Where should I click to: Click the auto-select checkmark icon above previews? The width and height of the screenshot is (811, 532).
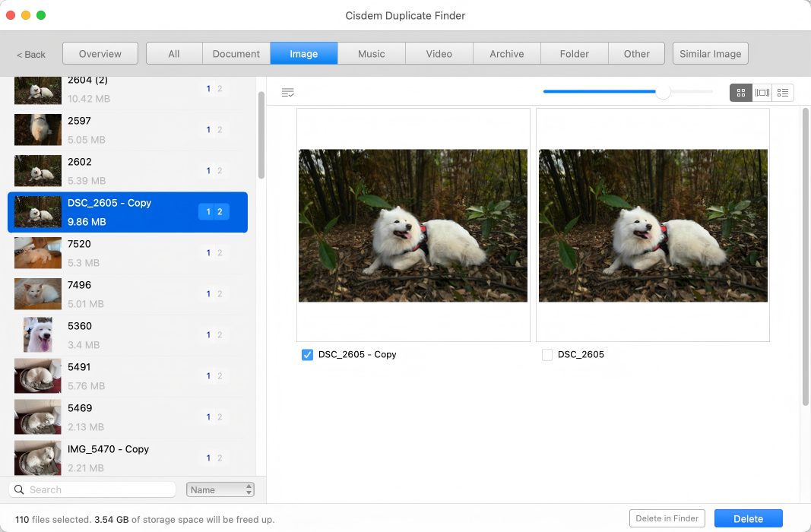(x=288, y=91)
